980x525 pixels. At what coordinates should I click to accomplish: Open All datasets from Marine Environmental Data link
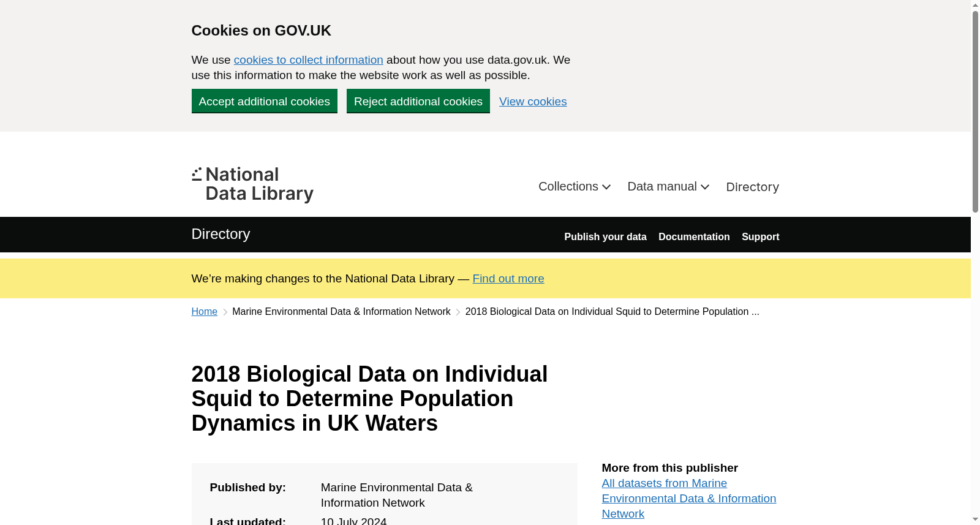click(x=689, y=499)
